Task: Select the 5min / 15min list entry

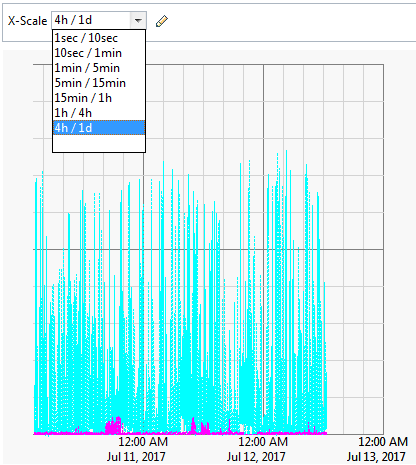Action: point(99,83)
